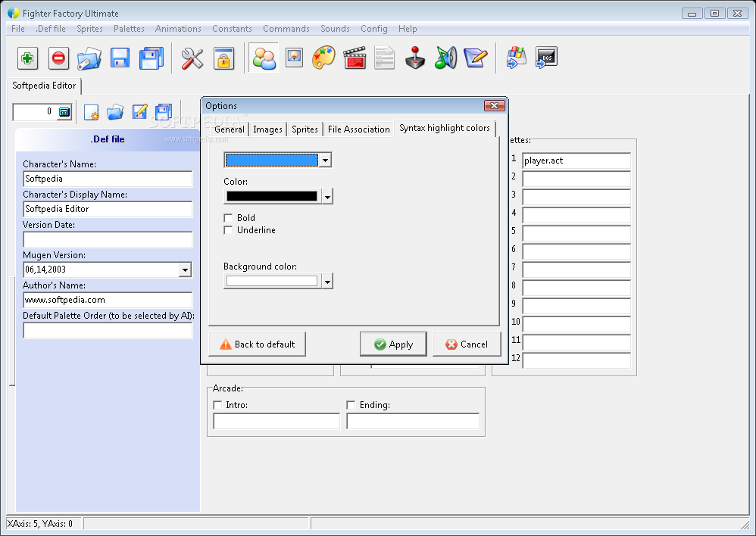Click the Back to default button
This screenshot has height=536, width=756.
coord(257,344)
